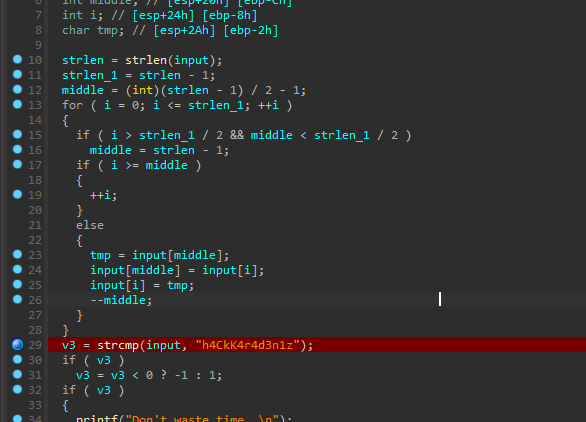Click the else keyword on line 21
Image resolution: width=586 pixels, height=422 pixels.
90,225
